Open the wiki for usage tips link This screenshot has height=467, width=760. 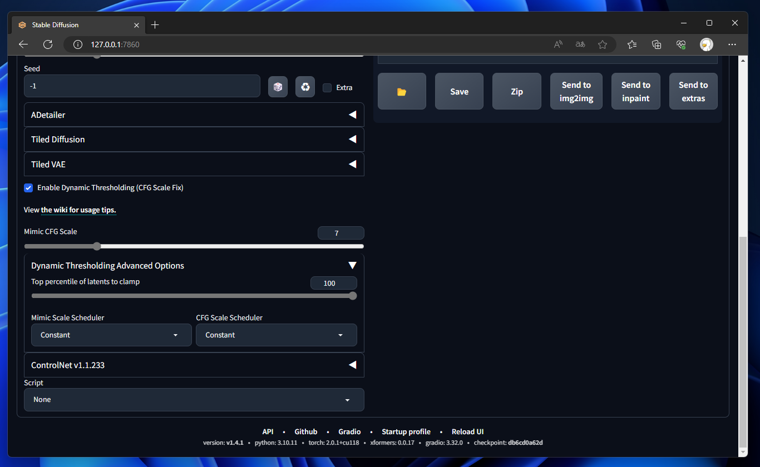pos(78,210)
